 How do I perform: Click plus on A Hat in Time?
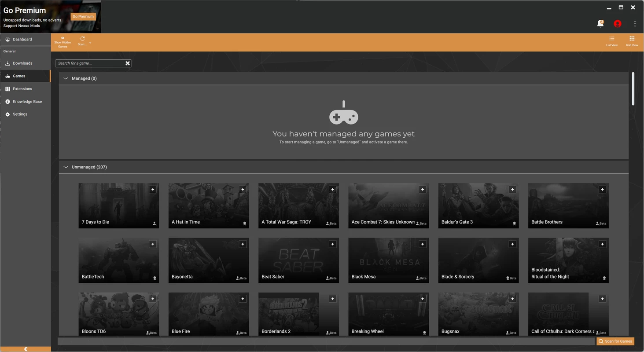point(243,190)
